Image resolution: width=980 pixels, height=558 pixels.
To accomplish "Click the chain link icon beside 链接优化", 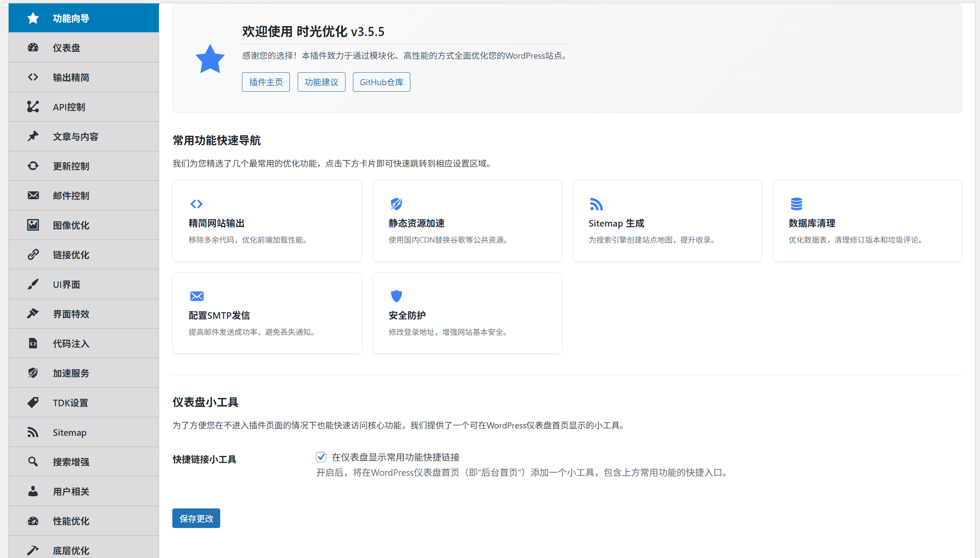I will coord(33,255).
